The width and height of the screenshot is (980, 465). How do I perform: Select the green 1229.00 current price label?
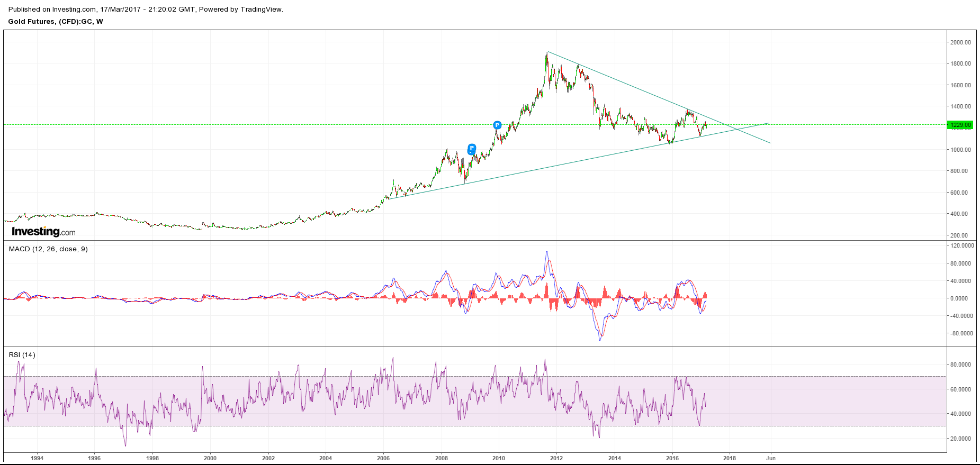(960, 125)
